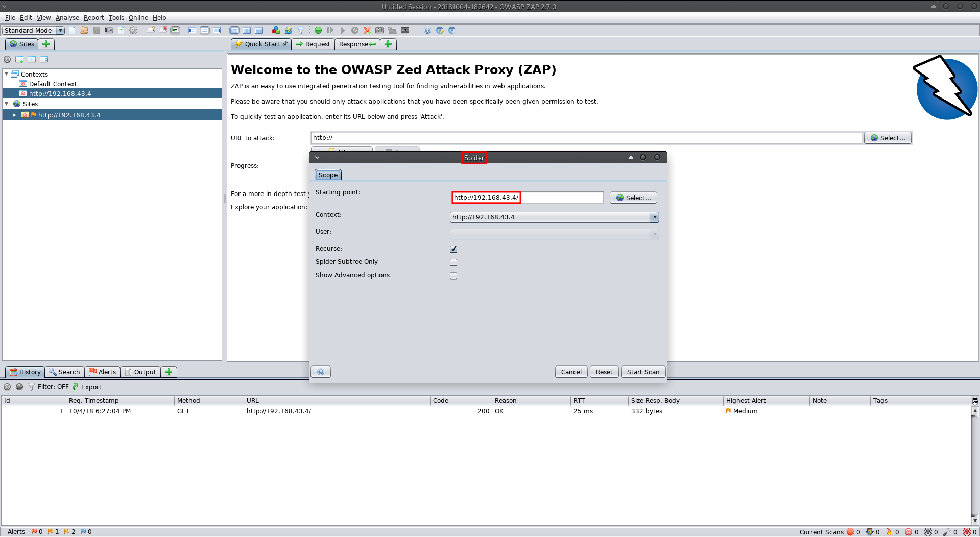
Task: Switch to the Request tab
Action: pos(313,44)
